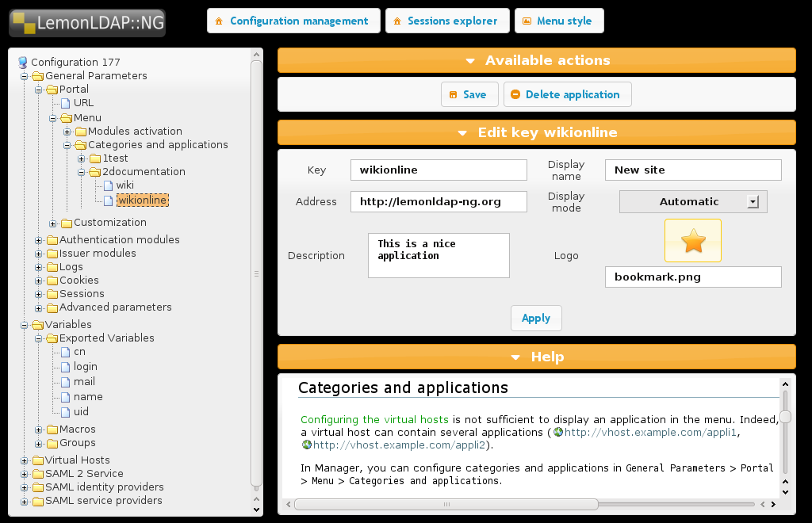Click the Display name field
Screen dimensions: 812x523
point(693,170)
